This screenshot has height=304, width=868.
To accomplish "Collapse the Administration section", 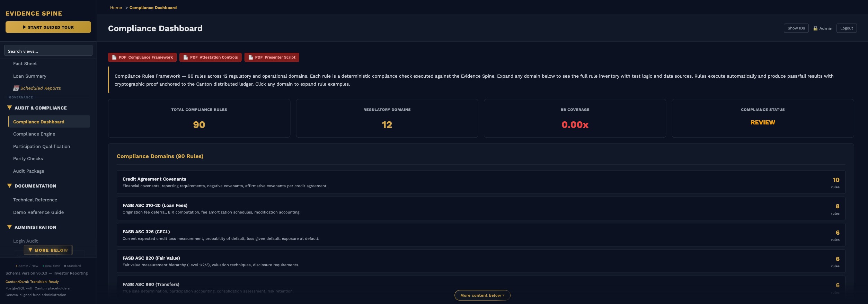I will [x=10, y=227].
